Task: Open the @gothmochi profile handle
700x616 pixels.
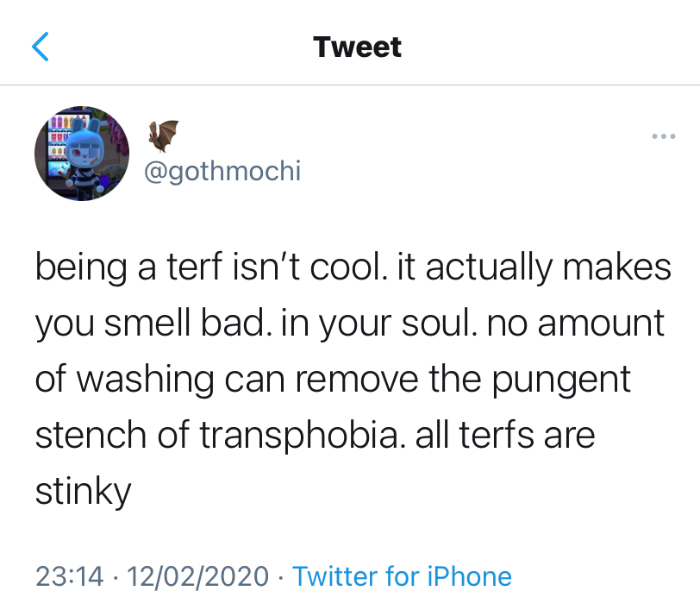Action: 222,171
